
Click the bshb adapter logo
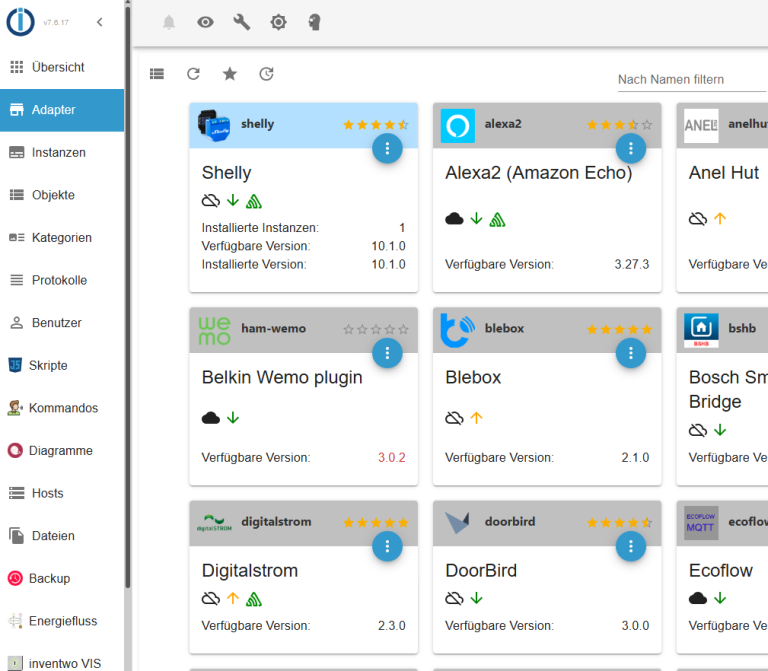pos(701,331)
